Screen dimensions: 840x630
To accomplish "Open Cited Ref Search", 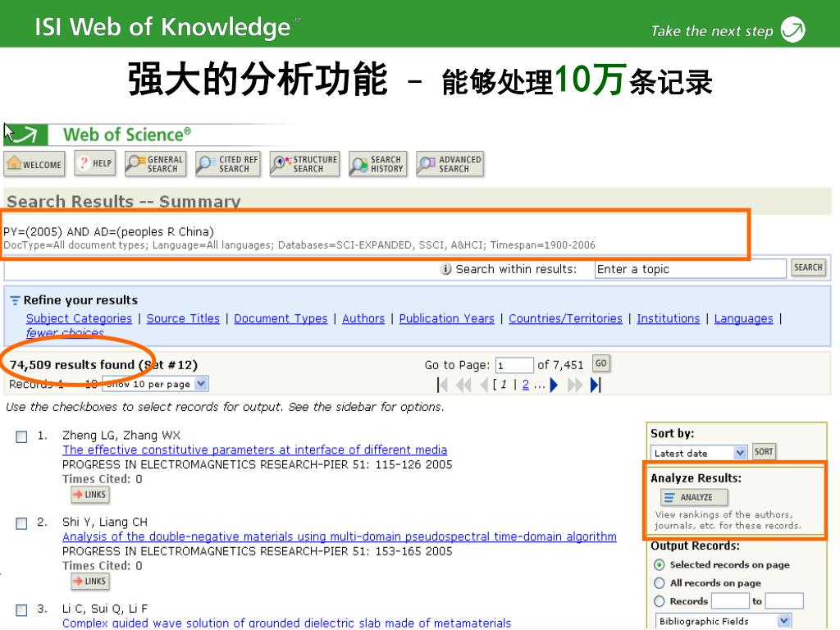I will point(228,164).
